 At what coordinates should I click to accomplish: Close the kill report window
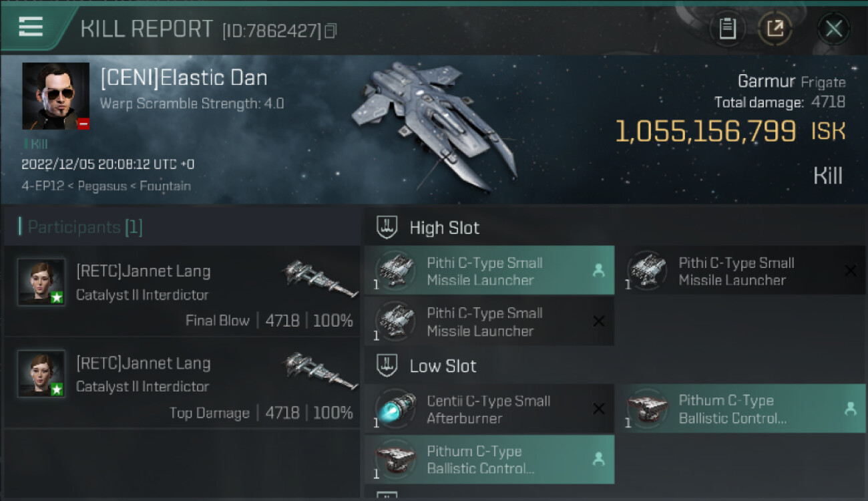point(833,29)
